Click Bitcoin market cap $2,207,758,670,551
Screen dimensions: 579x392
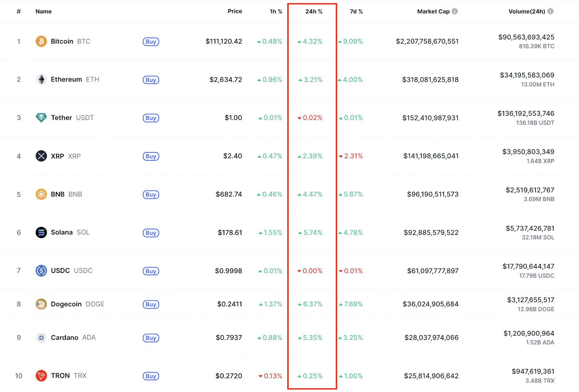click(427, 41)
